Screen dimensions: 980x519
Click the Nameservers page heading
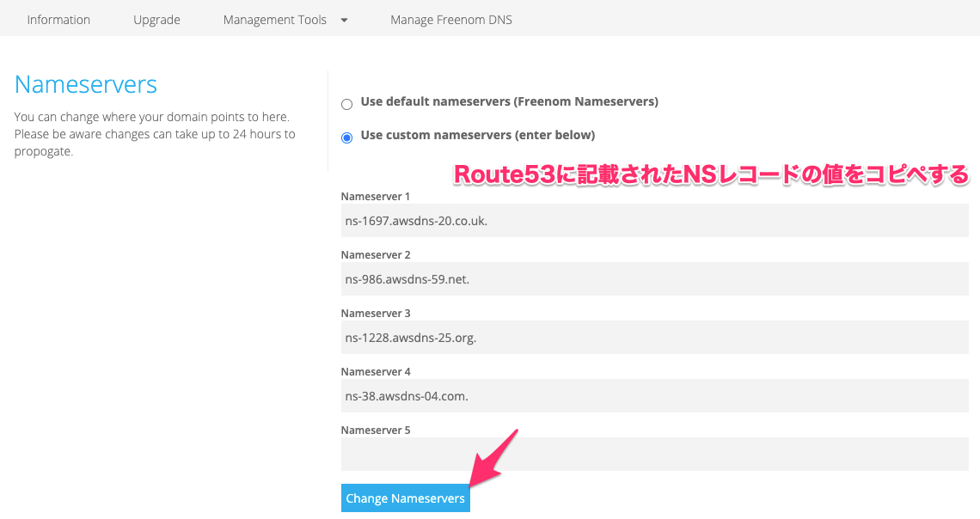tap(85, 84)
